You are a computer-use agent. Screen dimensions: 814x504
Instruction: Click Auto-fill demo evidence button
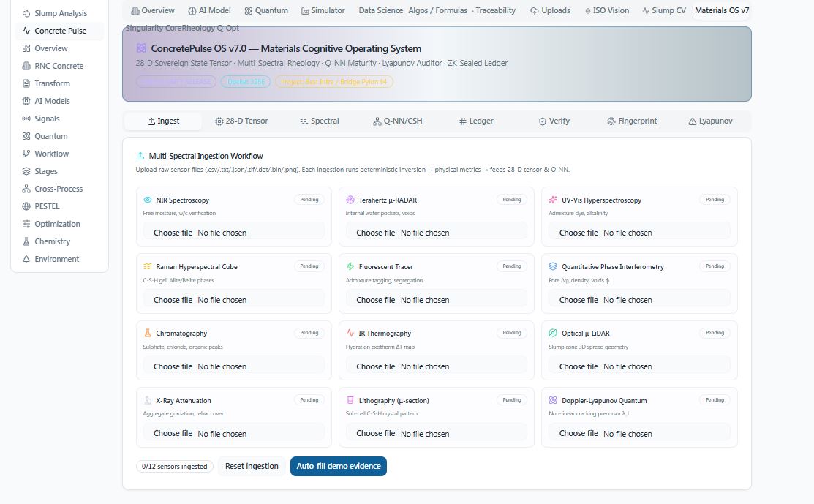click(x=339, y=466)
